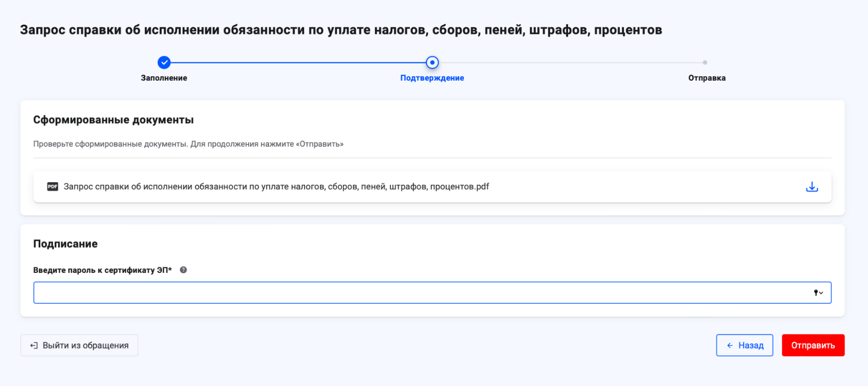Click Выйти из обращения button
The height and width of the screenshot is (386, 868).
(79, 345)
